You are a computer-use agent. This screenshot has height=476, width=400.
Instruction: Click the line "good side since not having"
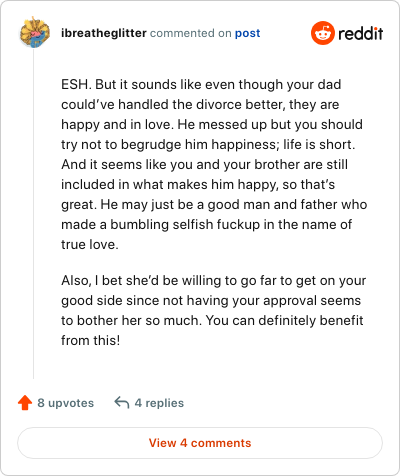pos(211,300)
